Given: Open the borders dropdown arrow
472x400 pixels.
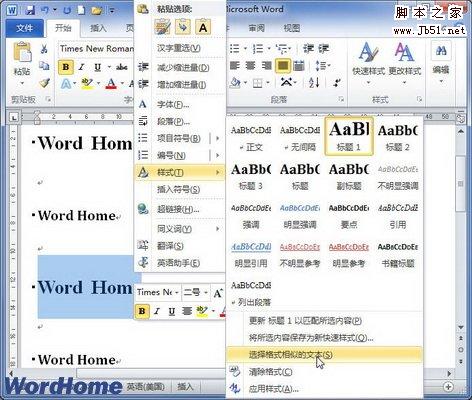Looking at the screenshot, I should pos(268,83).
